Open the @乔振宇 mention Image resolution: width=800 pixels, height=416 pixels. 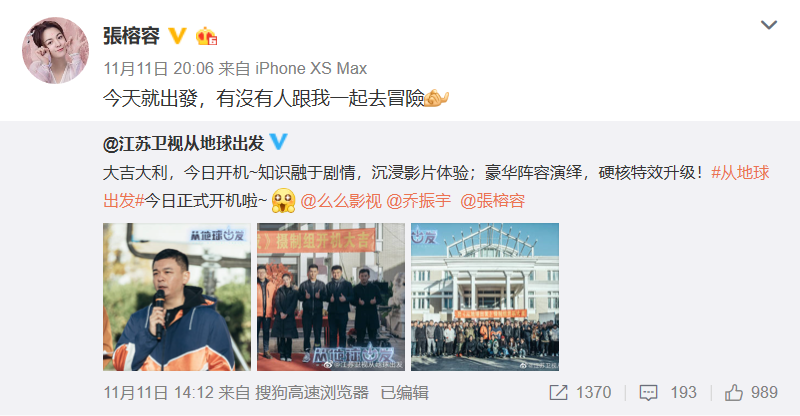coord(418,201)
